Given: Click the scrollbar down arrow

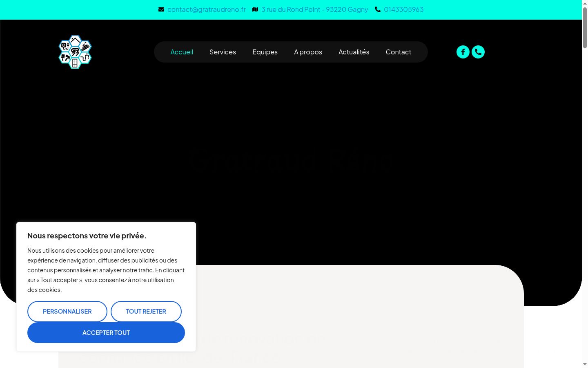Looking at the screenshot, I should pyautogui.click(x=585, y=364).
